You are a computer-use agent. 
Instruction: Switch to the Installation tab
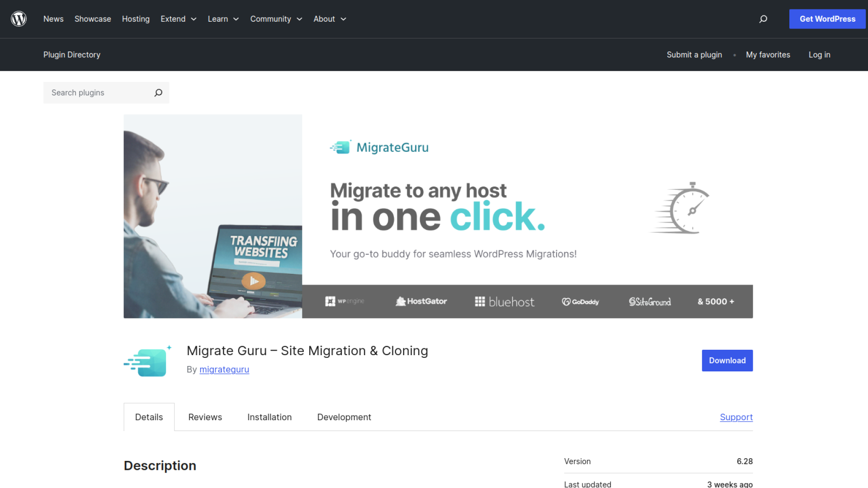coord(269,417)
